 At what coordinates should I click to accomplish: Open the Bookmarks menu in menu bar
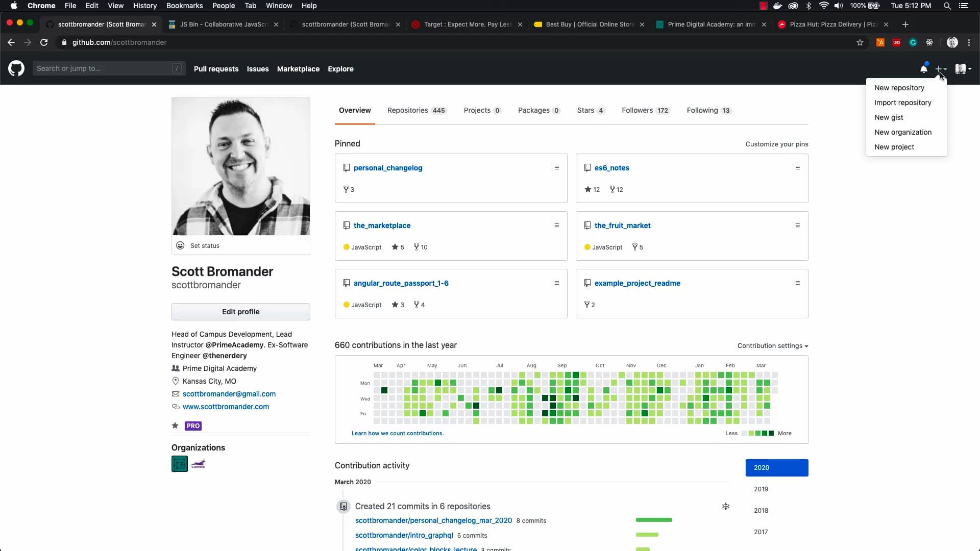click(184, 6)
